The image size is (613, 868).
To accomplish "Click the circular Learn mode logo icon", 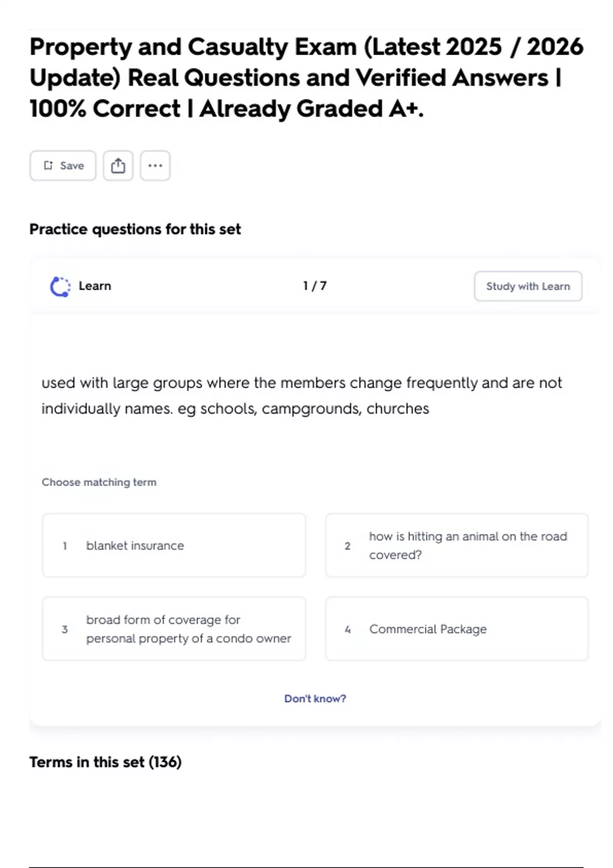I will coord(60,286).
